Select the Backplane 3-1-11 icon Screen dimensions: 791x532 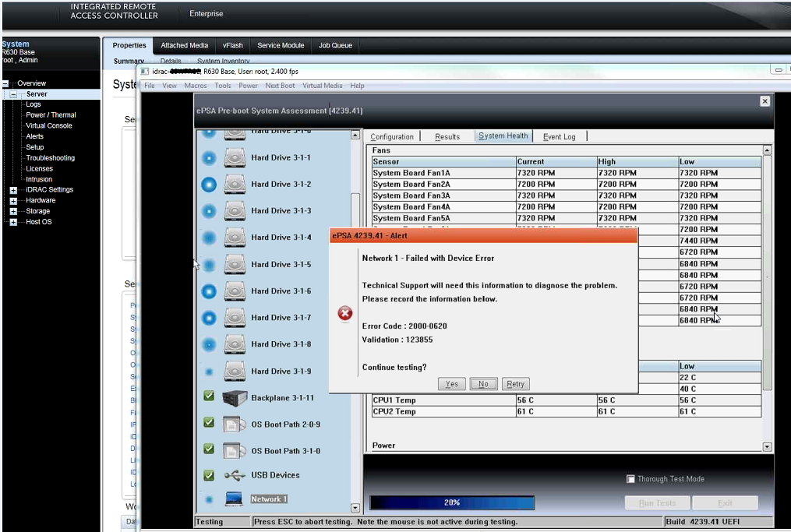[234, 396]
